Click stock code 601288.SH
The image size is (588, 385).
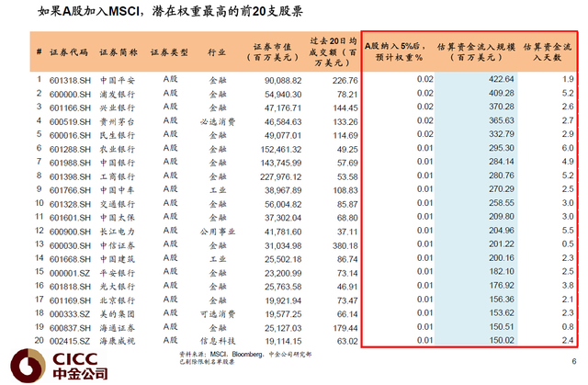click(x=70, y=149)
